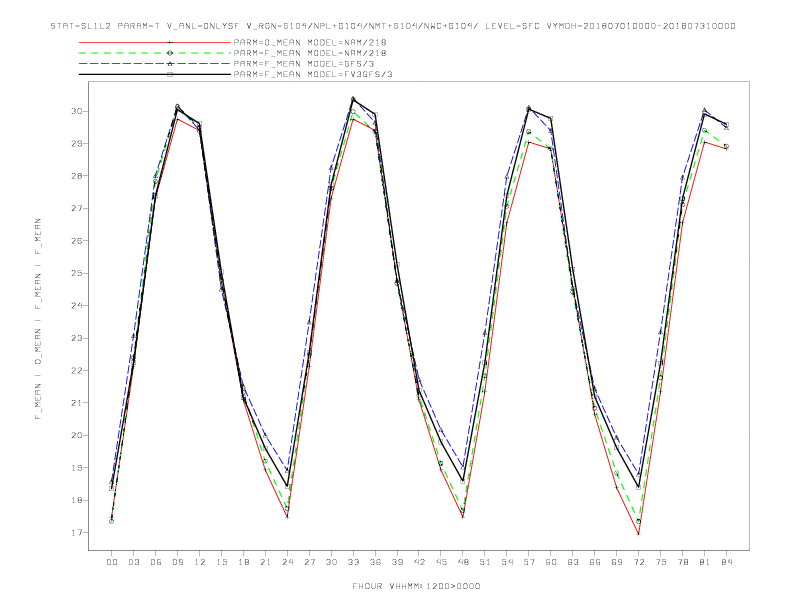Click forecast-hour axis tick 84

tap(727, 562)
